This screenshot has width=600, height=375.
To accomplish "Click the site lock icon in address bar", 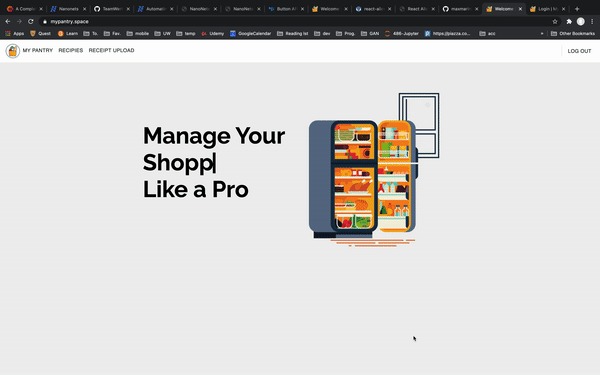I will tap(45, 22).
